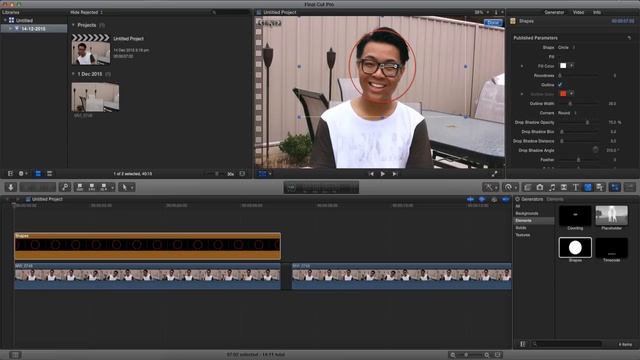Toggle audio skimming in timeline
The height and width of the screenshot is (360, 640).
click(x=482, y=199)
